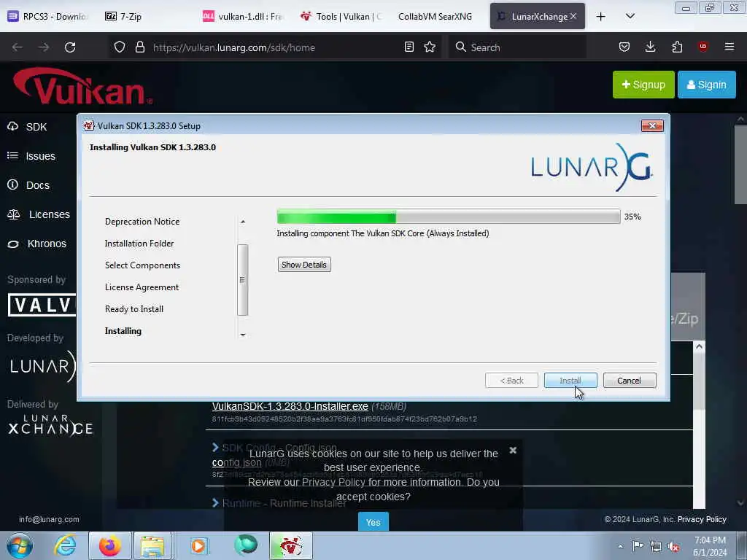The width and height of the screenshot is (747, 560).
Task: Open Khronos in the sidebar
Action: click(36, 244)
